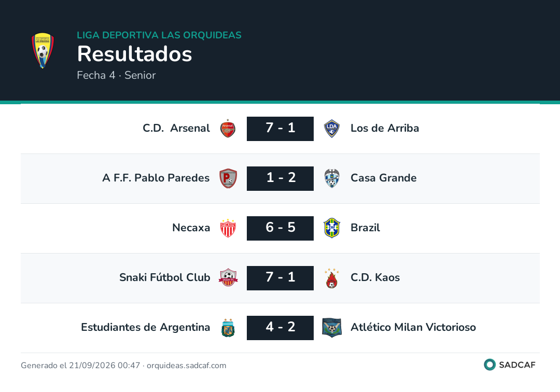Click the 4 - 2 score box
The image size is (560, 392).
click(280, 328)
